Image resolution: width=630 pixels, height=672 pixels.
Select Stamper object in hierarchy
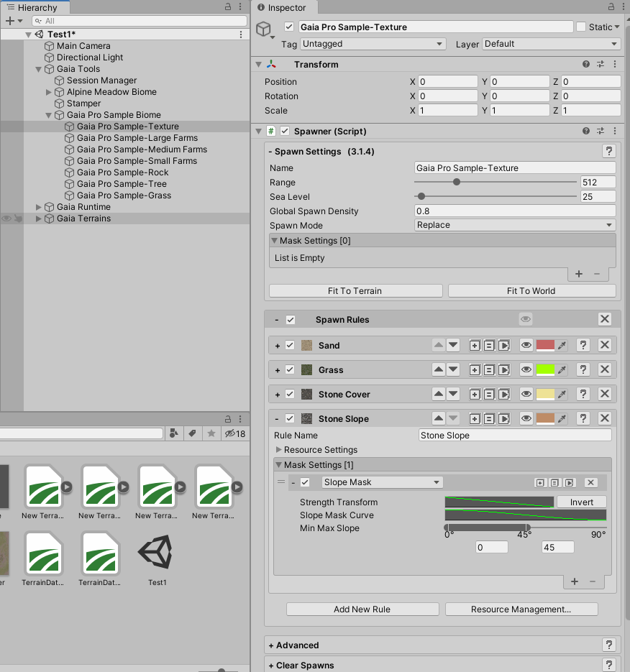pos(83,103)
